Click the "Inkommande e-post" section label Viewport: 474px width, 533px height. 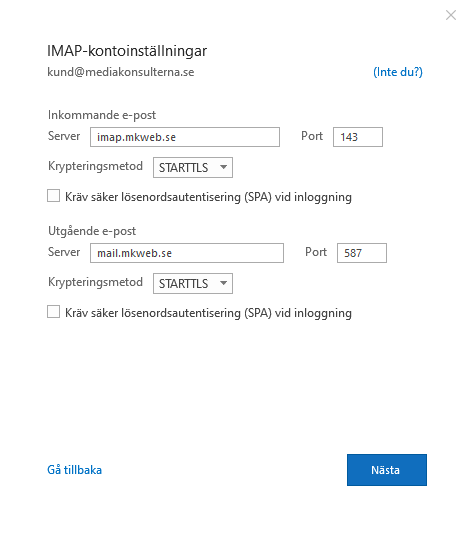click(x=102, y=115)
